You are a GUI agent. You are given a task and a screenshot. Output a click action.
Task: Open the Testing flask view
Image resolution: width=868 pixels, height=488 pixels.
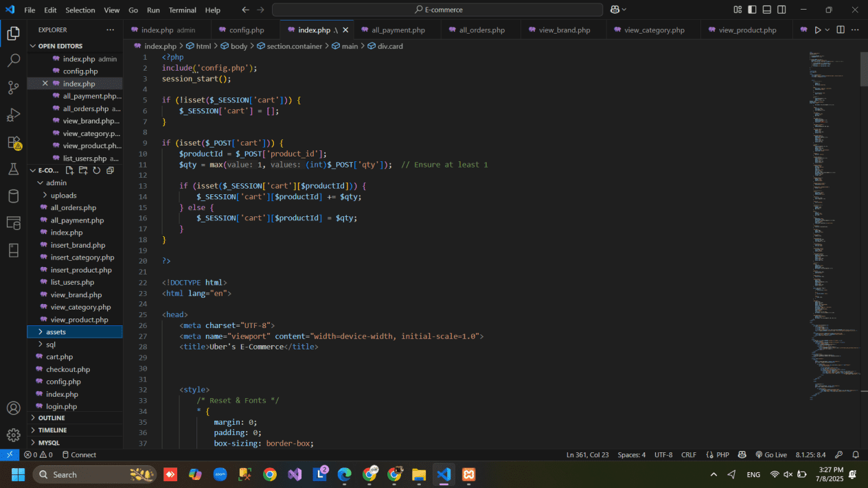tap(13, 169)
